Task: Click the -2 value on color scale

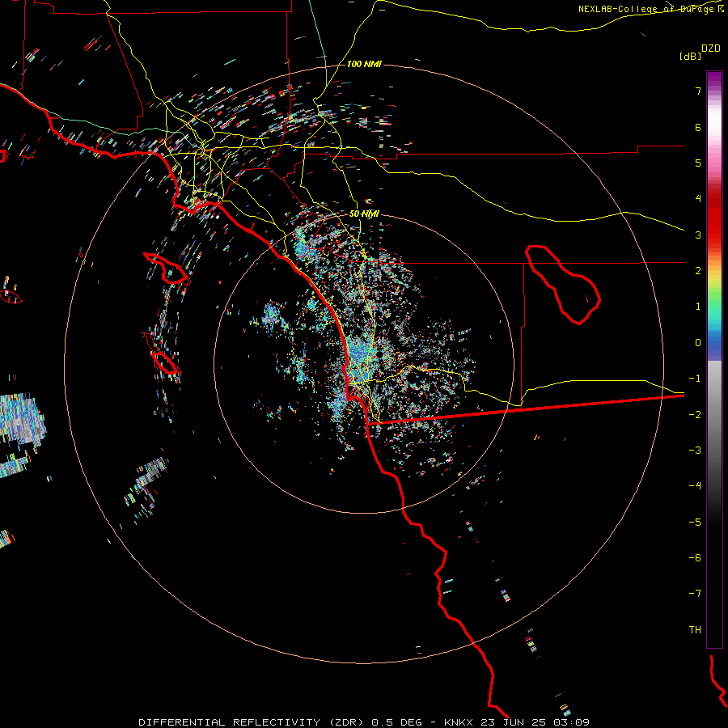Action: [695, 414]
